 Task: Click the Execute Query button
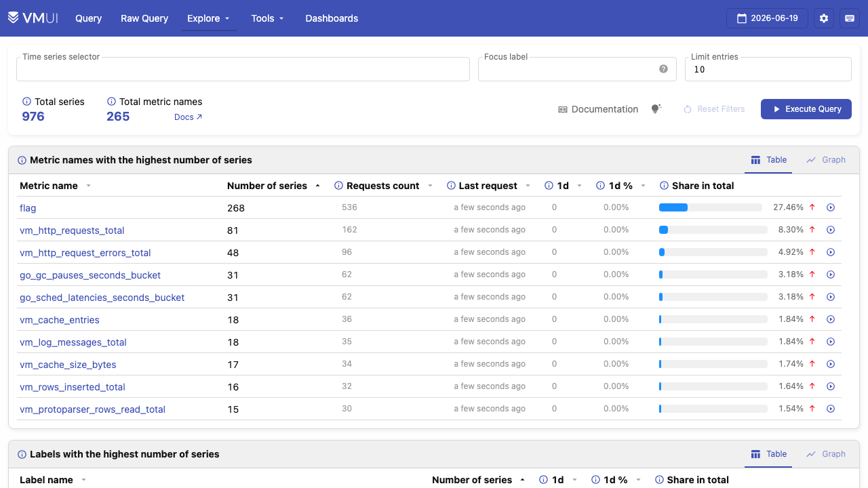[806, 109]
